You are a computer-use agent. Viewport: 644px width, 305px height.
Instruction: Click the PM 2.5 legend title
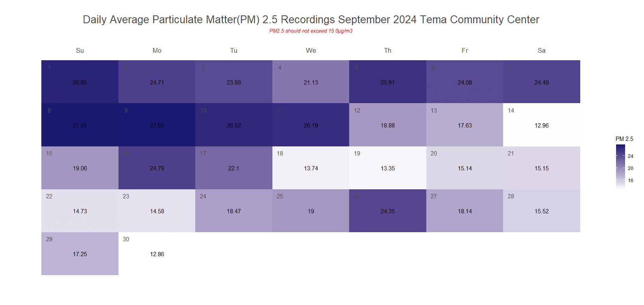point(624,139)
